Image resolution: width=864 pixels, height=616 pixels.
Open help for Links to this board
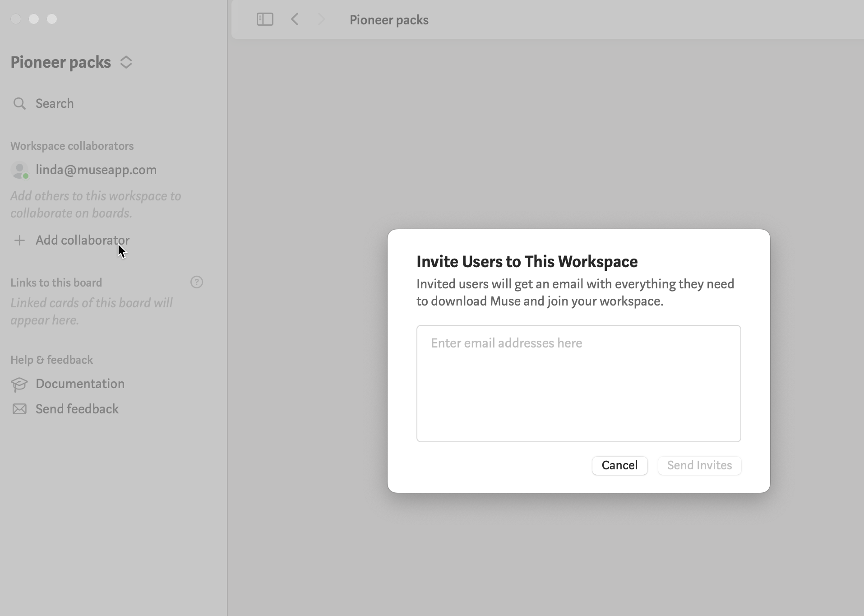pyautogui.click(x=197, y=283)
